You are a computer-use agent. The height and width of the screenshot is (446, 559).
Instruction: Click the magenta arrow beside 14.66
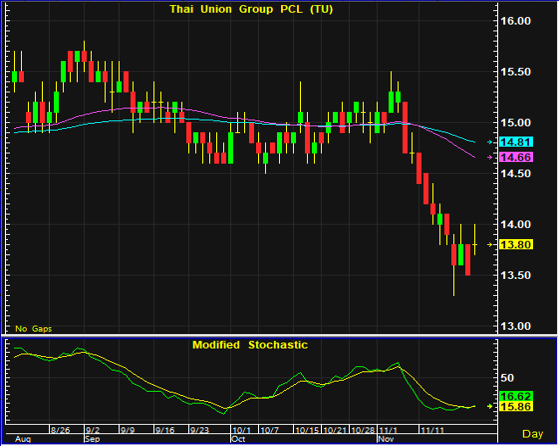pyautogui.click(x=490, y=157)
